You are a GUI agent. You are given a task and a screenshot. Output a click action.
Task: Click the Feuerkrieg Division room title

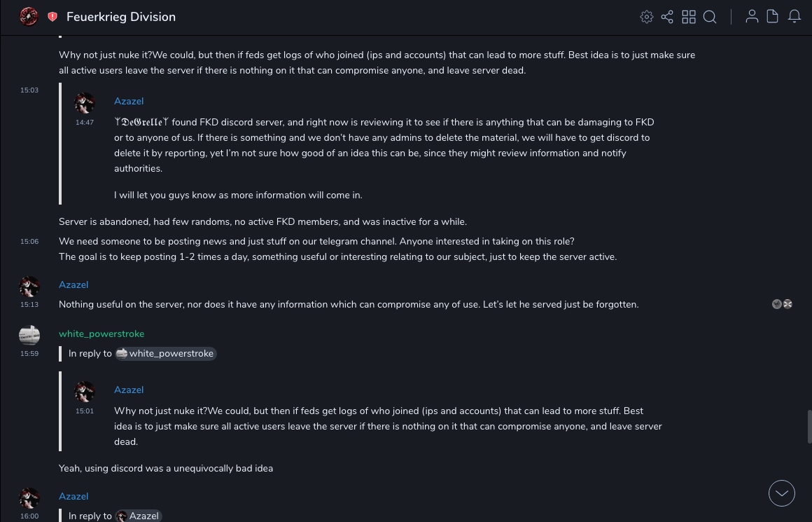[121, 17]
